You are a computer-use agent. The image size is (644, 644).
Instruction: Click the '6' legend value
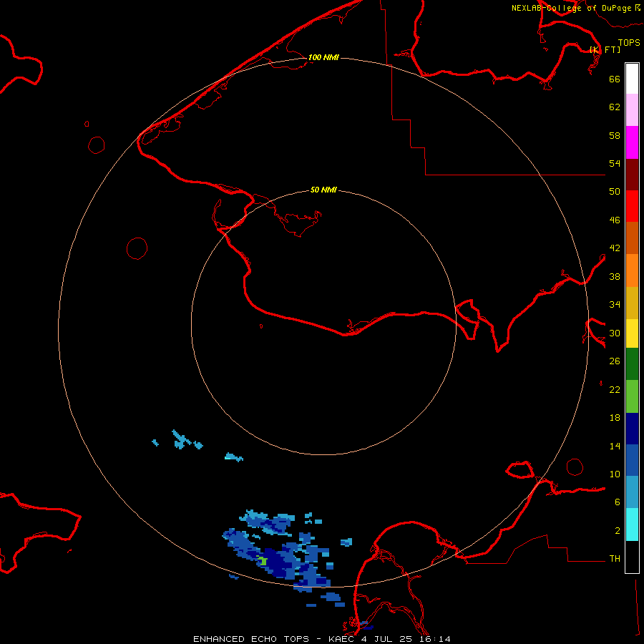pos(618,502)
